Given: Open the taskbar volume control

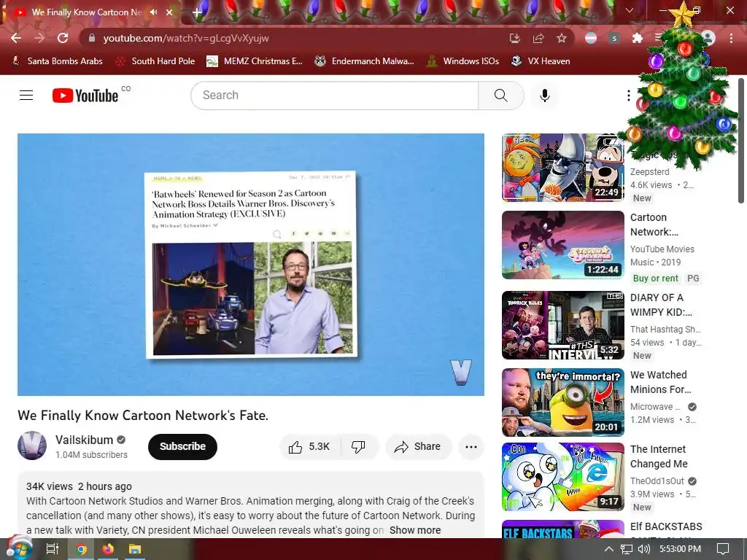Looking at the screenshot, I should [643, 549].
